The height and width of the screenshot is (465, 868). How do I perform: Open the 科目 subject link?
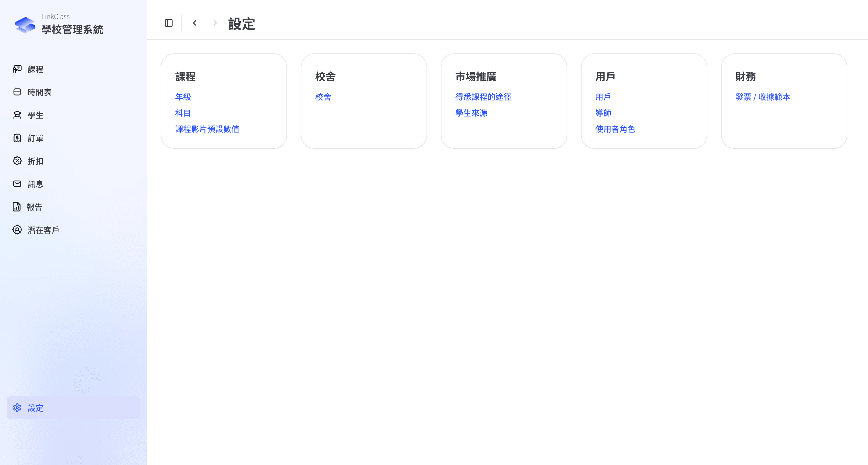[183, 113]
